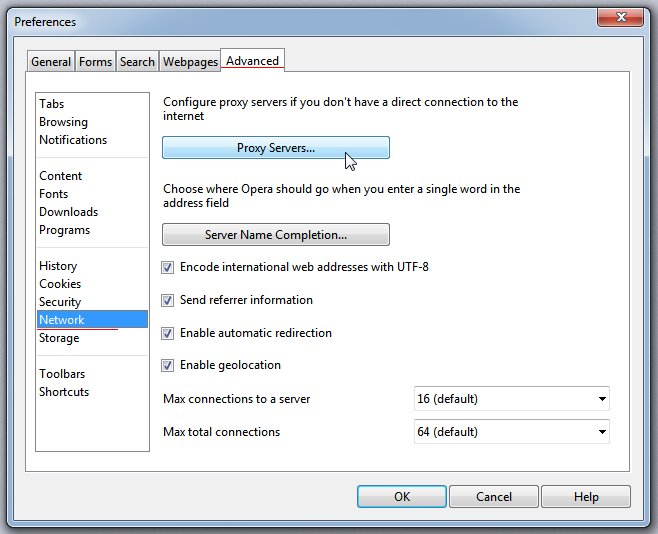
Task: Toggle Enable geolocation checkbox
Action: click(x=167, y=365)
